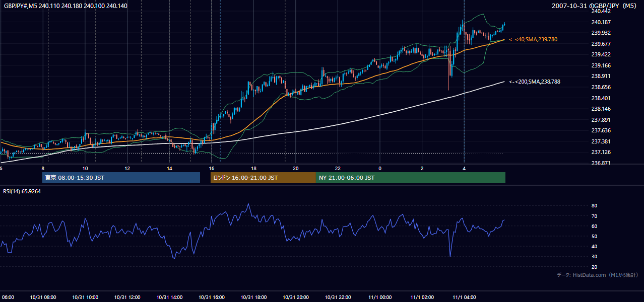The width and height of the screenshot is (644, 302).
Task: Click the 10/31 22:00 time axis label
Action: (338, 297)
